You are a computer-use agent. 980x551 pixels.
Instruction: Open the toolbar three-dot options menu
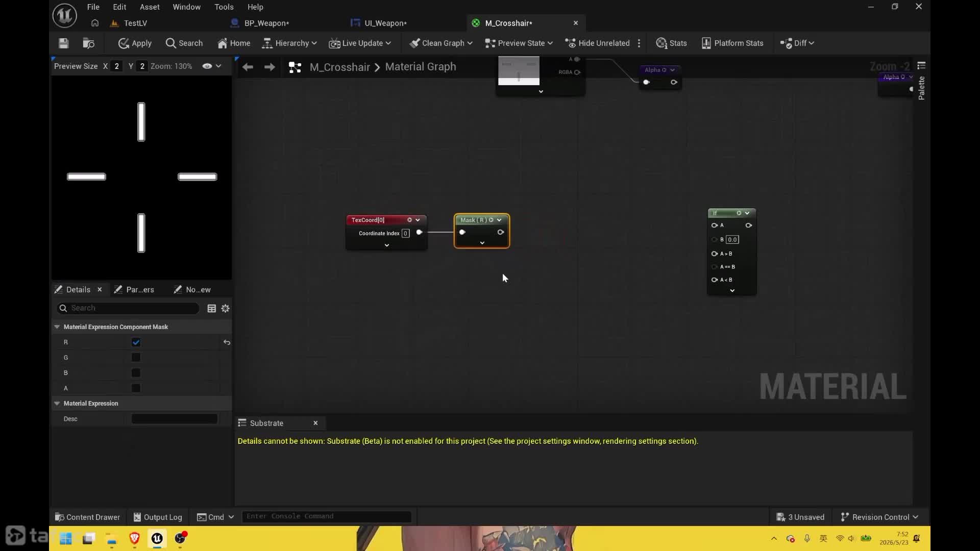639,43
